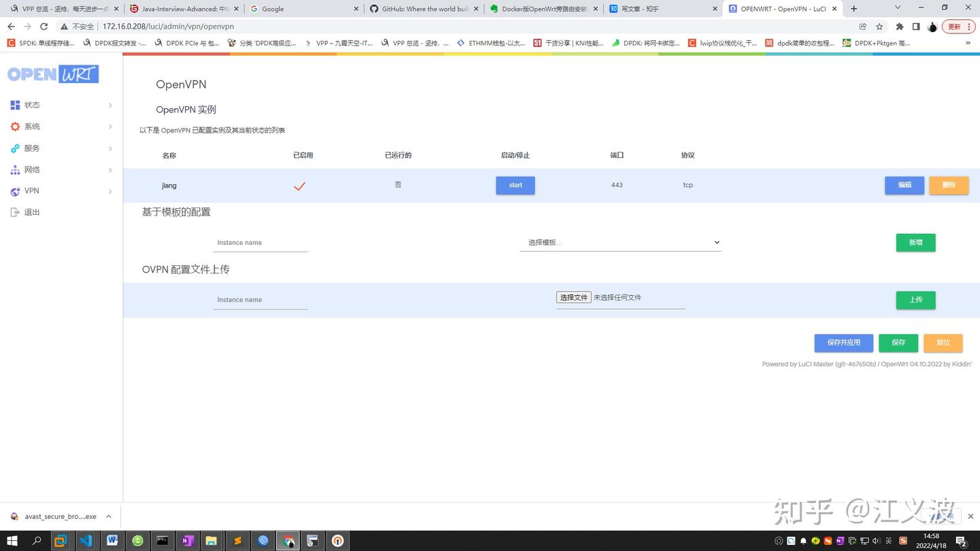Click the 保存并应用 save and apply button

[x=844, y=343]
